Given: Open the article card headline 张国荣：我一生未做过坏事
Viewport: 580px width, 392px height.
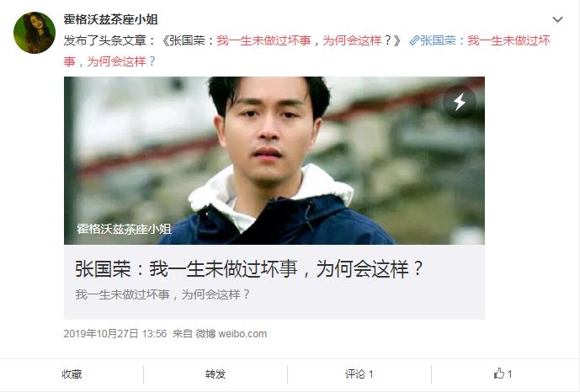Looking at the screenshot, I should tap(249, 268).
